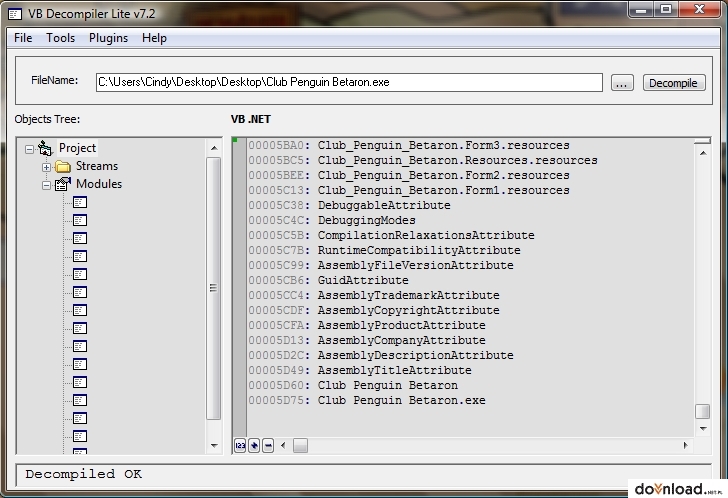Click the minus icon in code pane footer
This screenshot has width=728, height=498.
pyautogui.click(x=268, y=446)
